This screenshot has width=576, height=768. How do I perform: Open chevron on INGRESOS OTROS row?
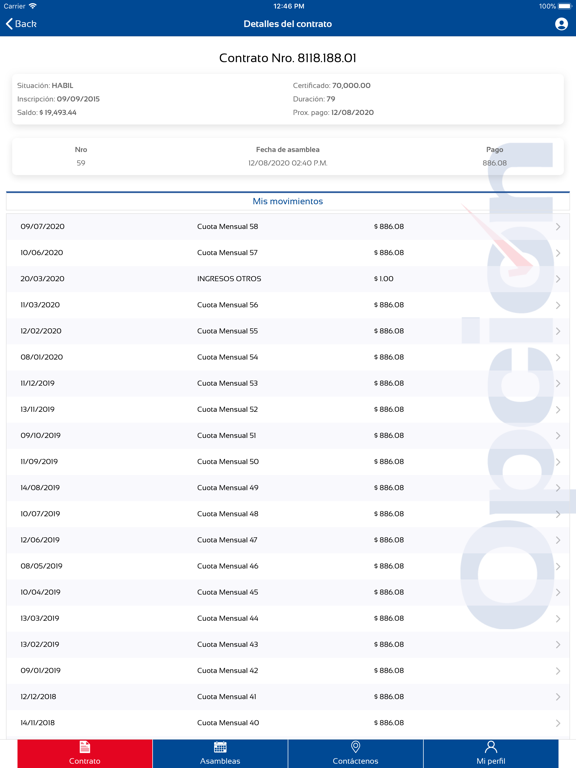tap(558, 279)
